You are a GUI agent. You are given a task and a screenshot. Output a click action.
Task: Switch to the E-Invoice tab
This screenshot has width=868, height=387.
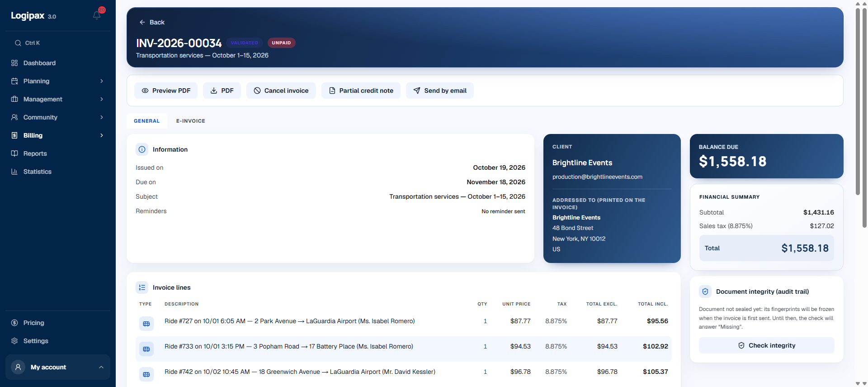tap(191, 121)
